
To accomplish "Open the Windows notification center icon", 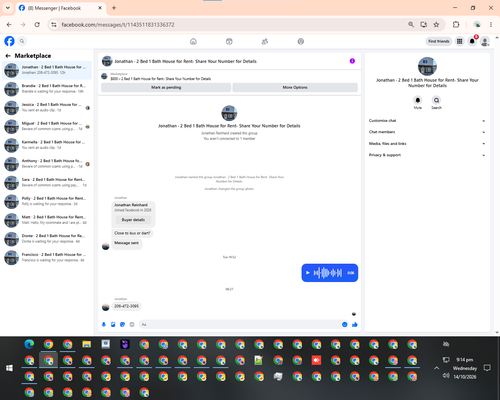I will (487, 368).
